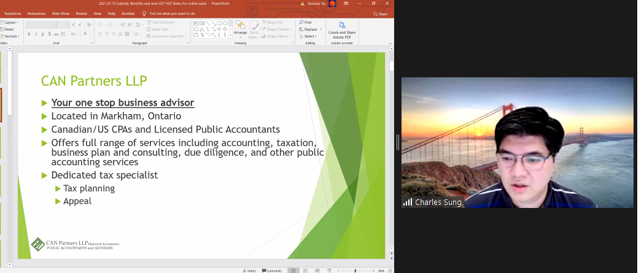Center the paragraph text
The height and width of the screenshot is (273, 644).
107,34
